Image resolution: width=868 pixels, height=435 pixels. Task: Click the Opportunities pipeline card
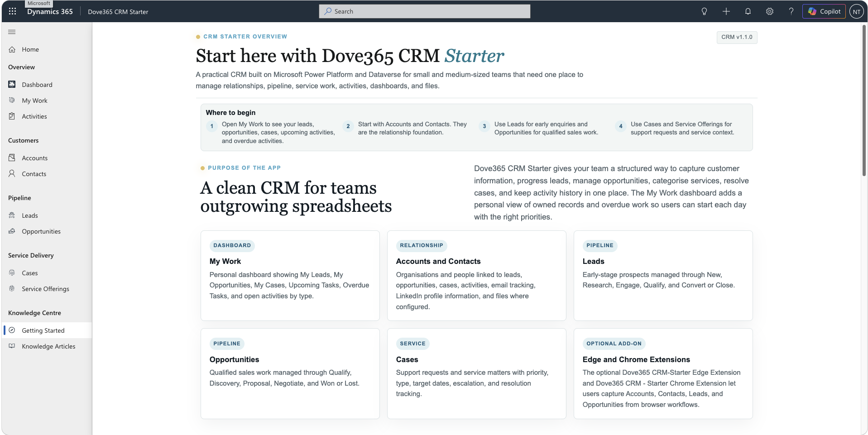290,373
